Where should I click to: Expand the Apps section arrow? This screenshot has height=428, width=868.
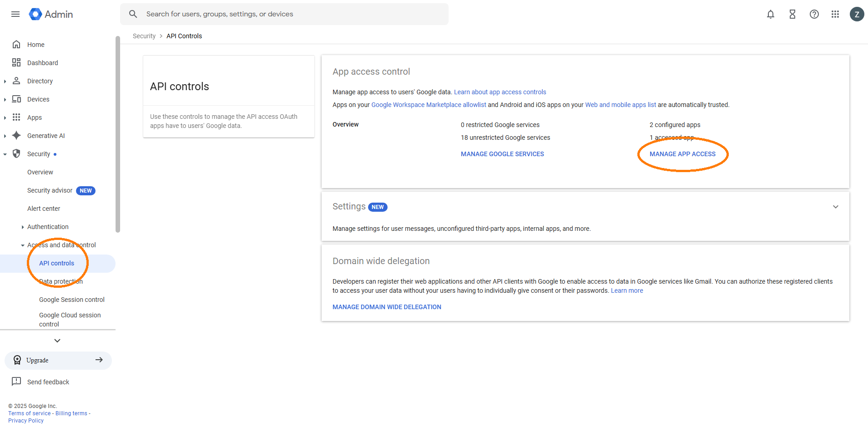point(5,117)
